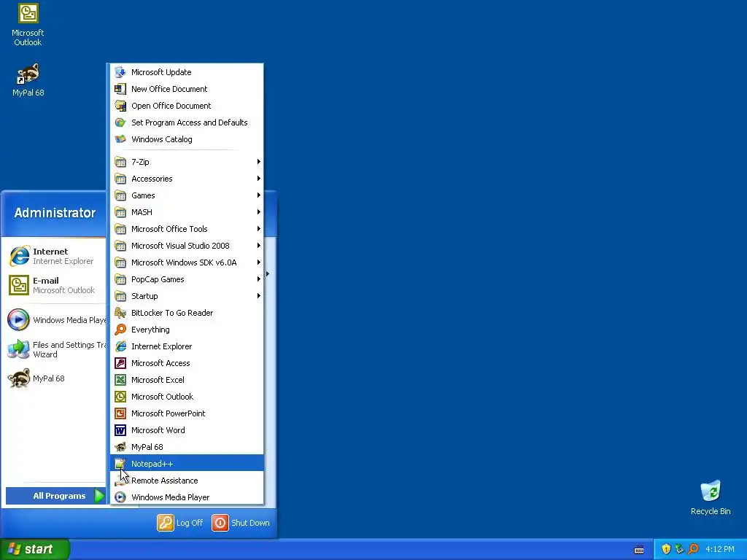Expand Microsoft Office Tools submenu arrow

click(x=259, y=229)
